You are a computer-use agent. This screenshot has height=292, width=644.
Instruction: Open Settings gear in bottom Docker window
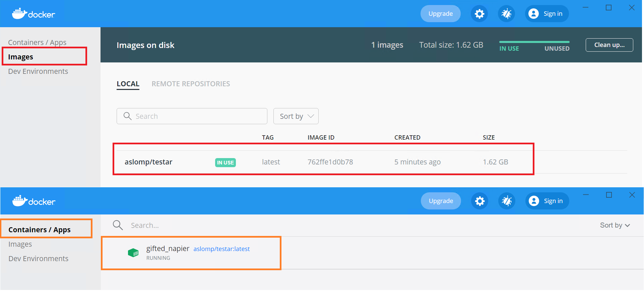click(x=480, y=201)
